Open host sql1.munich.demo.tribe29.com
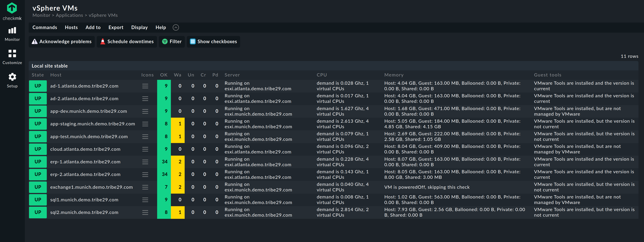The image size is (644, 242). (84, 200)
